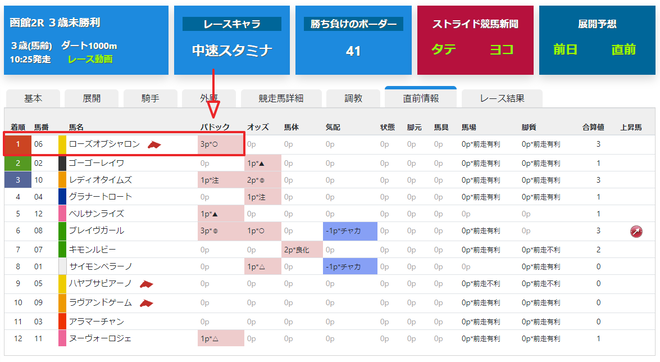This screenshot has height=362, width=660.
Task: Click the タテ link in ストライド競馬新聞
Action: coord(444,50)
